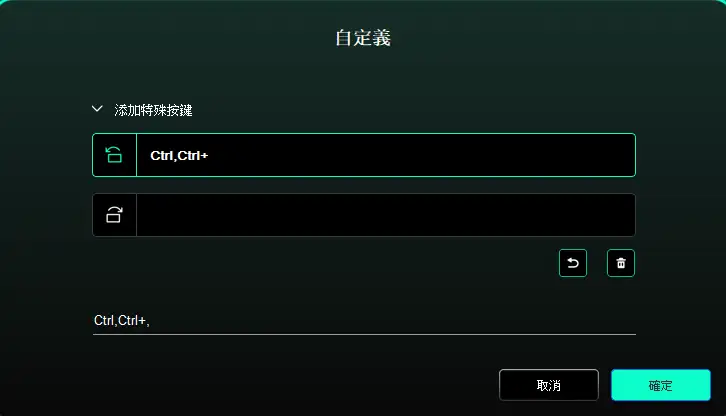Screen dimensions: 726x416
Task: Click the underlined key sequence summary line
Action: 364,321
